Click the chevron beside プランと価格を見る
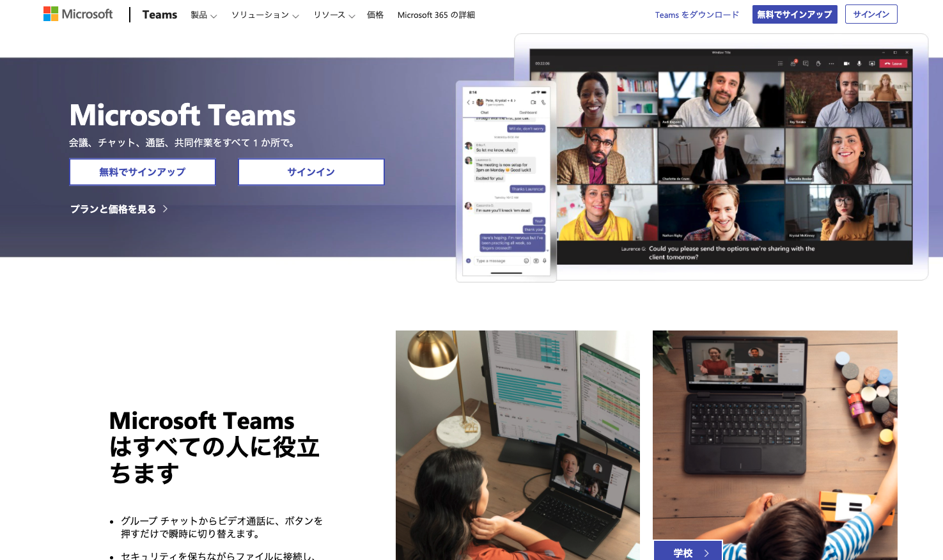Screen dimensions: 943x560 point(165,209)
